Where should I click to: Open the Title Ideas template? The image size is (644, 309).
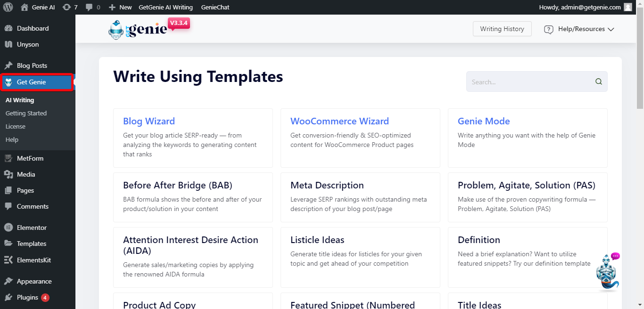point(528,301)
